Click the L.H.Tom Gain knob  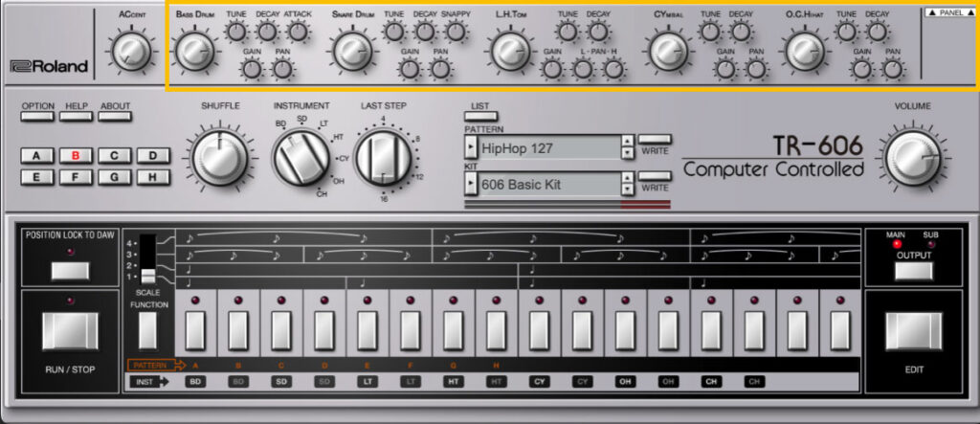[x=552, y=69]
